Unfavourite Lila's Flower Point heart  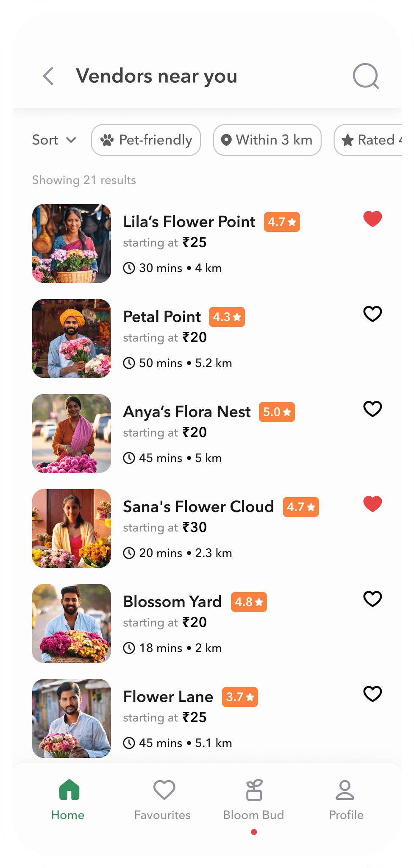pos(373,219)
